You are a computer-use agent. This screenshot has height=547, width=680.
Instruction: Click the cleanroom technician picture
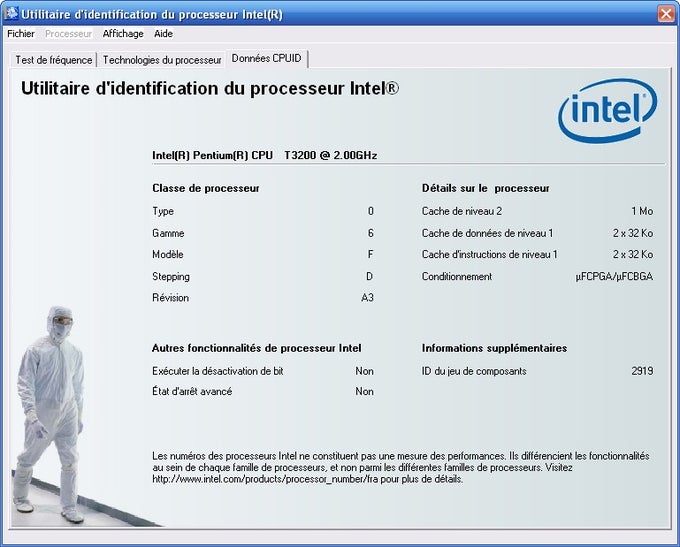pos(50,415)
